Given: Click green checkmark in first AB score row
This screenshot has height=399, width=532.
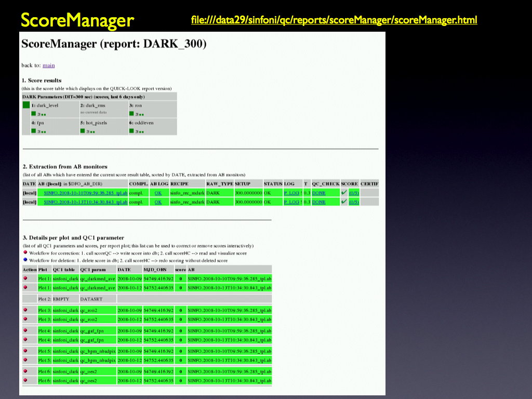Looking at the screenshot, I should click(344, 193).
